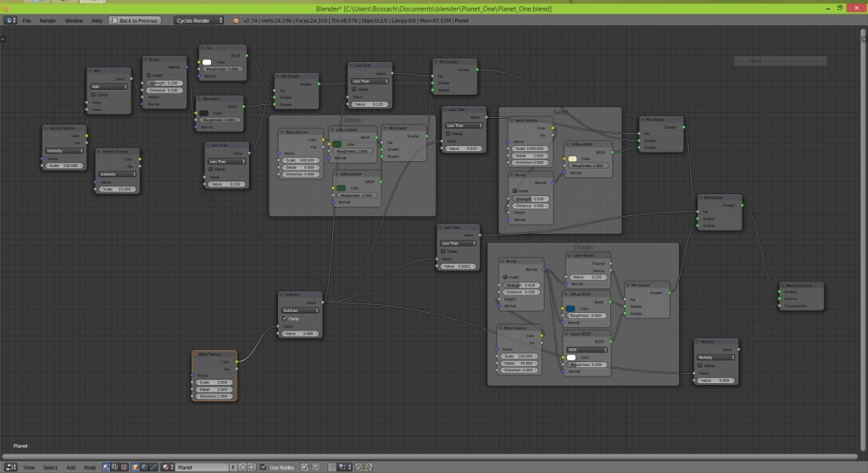The height and width of the screenshot is (473, 868).
Task: Select the texture nodes tree type icon
Action: (x=125, y=467)
